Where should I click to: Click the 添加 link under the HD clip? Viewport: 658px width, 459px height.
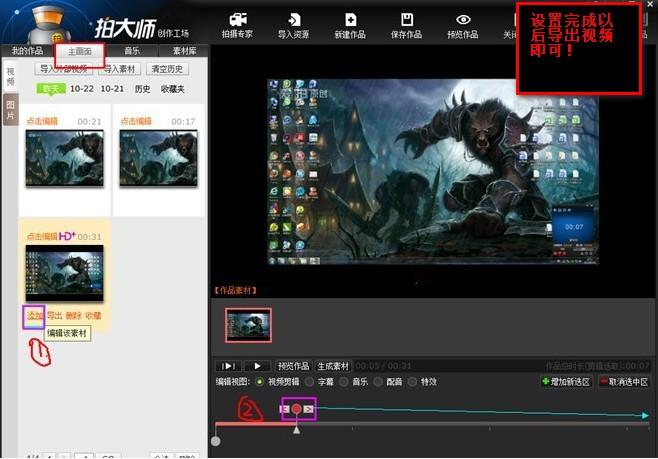point(34,315)
